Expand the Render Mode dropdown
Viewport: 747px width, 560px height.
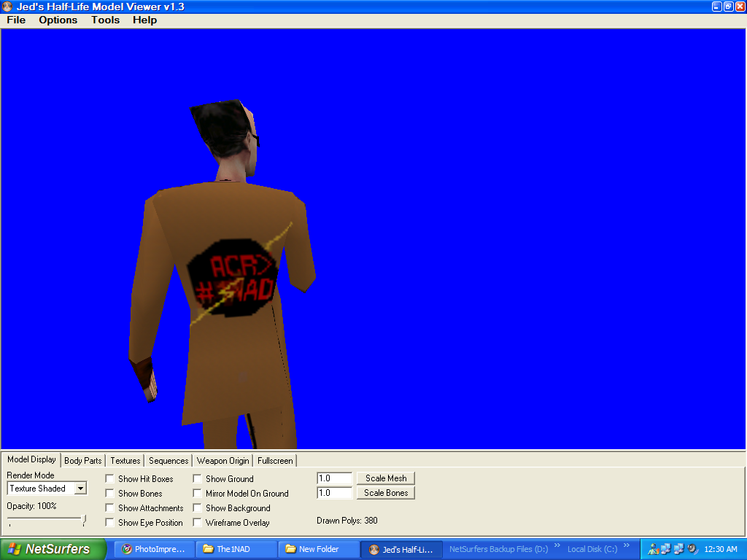click(x=80, y=489)
